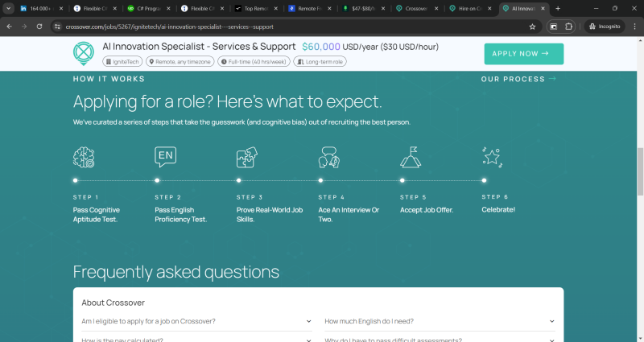Click the Long-term role tag
Image resolution: width=644 pixels, height=342 pixels.
(320, 62)
